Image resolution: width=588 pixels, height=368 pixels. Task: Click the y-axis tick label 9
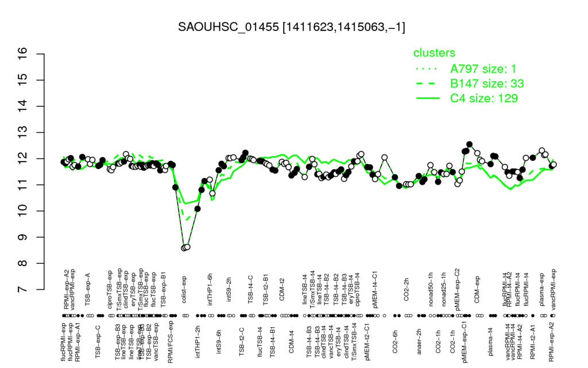(x=23, y=237)
